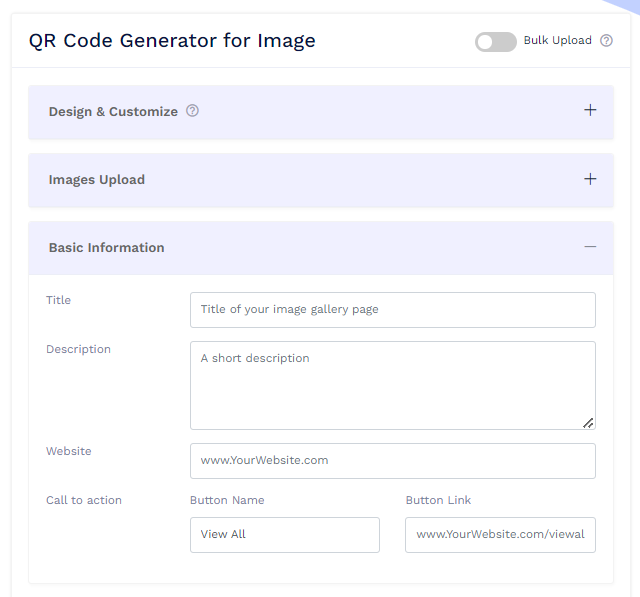Focus the Title input field
Viewport: 640px width, 597px height.
[392, 310]
